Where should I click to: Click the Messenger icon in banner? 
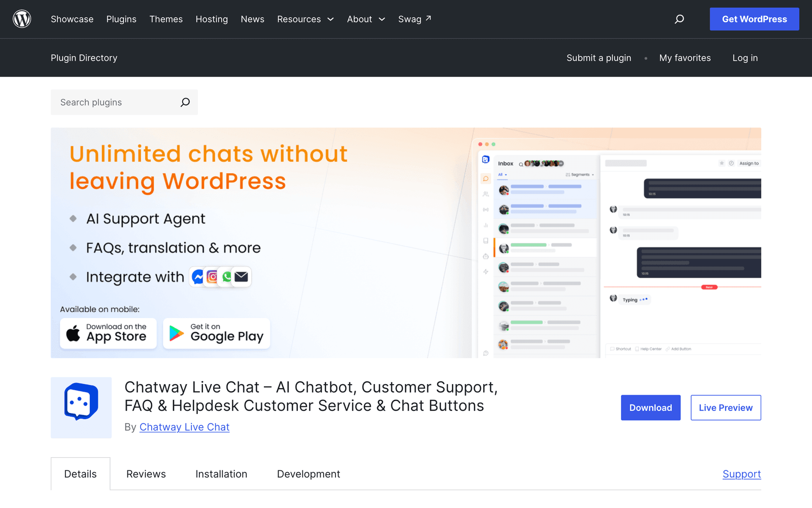click(198, 277)
